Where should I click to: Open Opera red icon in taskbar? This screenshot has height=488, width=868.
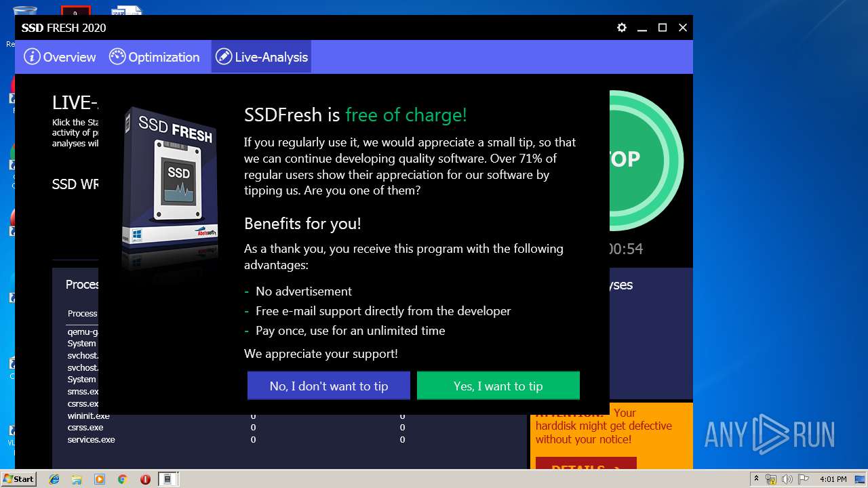point(145,479)
